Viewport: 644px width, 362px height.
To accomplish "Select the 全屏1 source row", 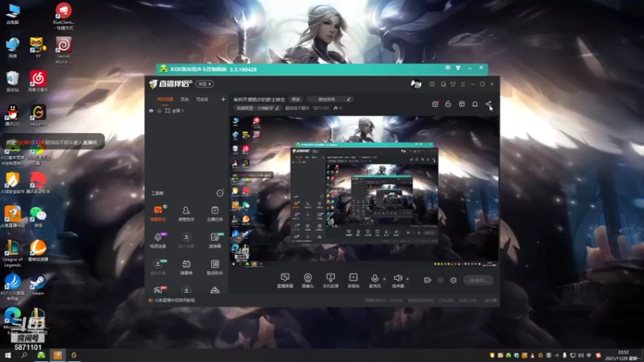I will [187, 111].
